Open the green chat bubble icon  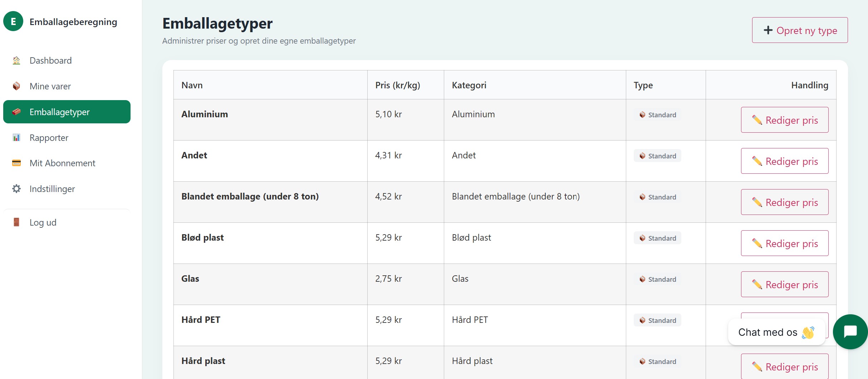[850, 332]
